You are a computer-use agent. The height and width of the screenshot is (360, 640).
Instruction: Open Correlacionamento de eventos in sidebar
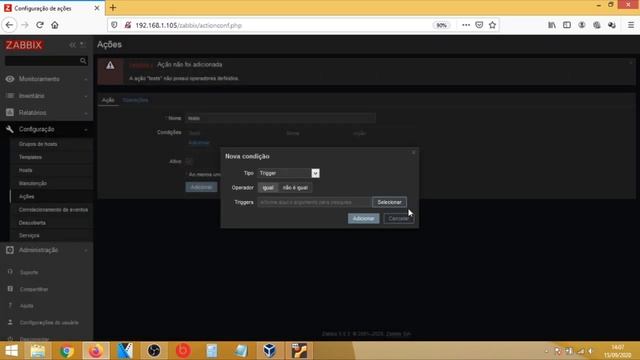53,209
